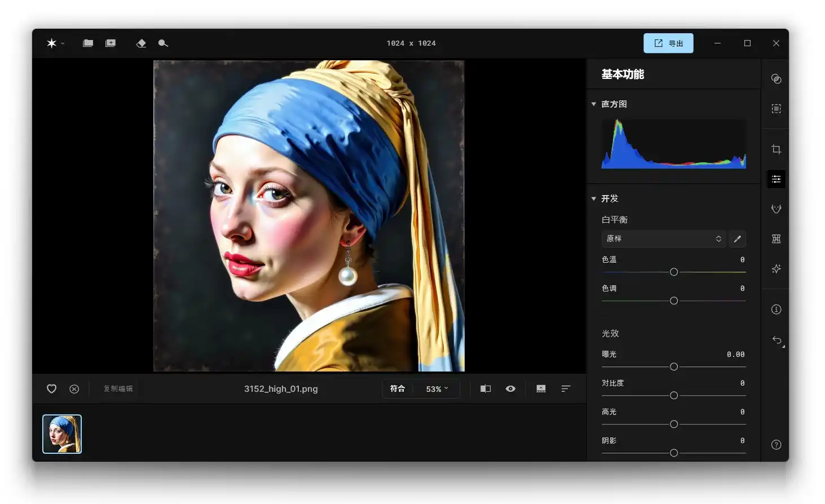The height and width of the screenshot is (504, 825).
Task: Open the AI sparkle enhance icon
Action: tap(776, 269)
